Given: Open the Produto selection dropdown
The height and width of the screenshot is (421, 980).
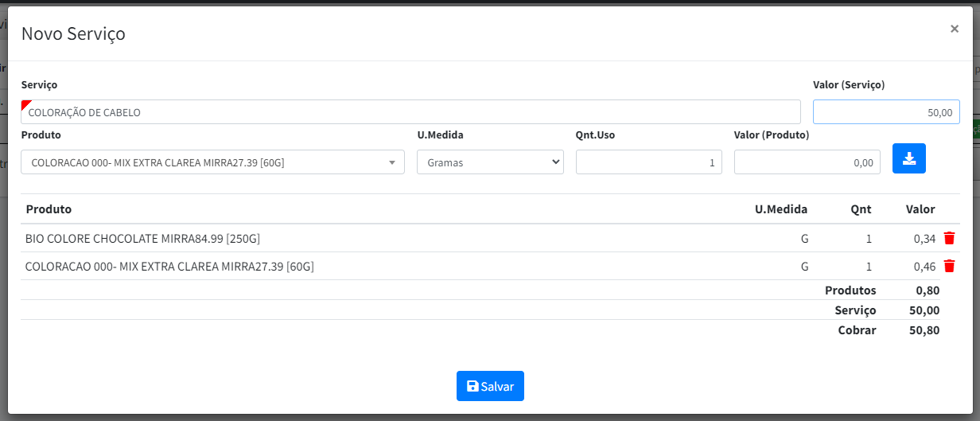Looking at the screenshot, I should pos(212,162).
